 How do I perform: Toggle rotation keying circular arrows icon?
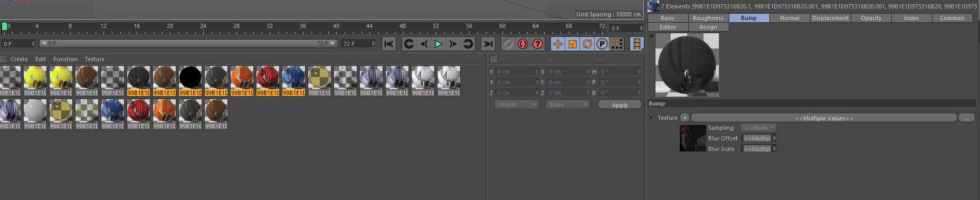coord(587,44)
